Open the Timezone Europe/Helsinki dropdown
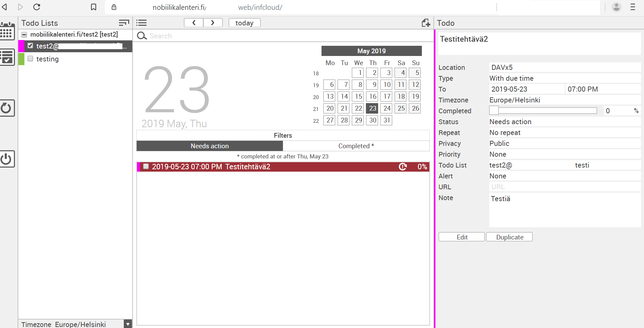Screen dimensions: 644x328 [128, 324]
